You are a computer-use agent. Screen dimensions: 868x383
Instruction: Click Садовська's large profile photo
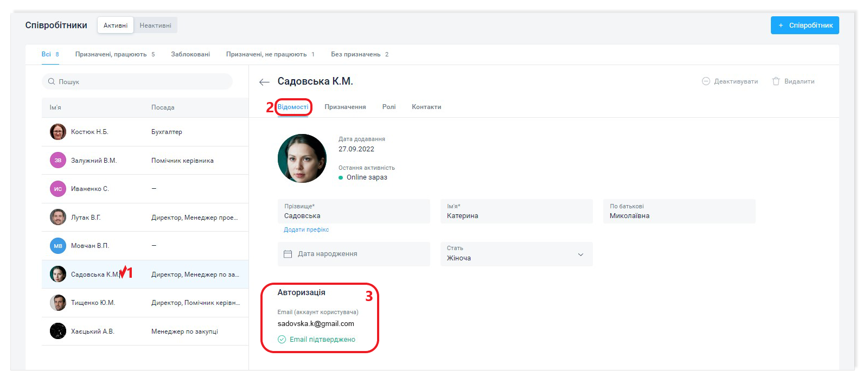coord(302,158)
